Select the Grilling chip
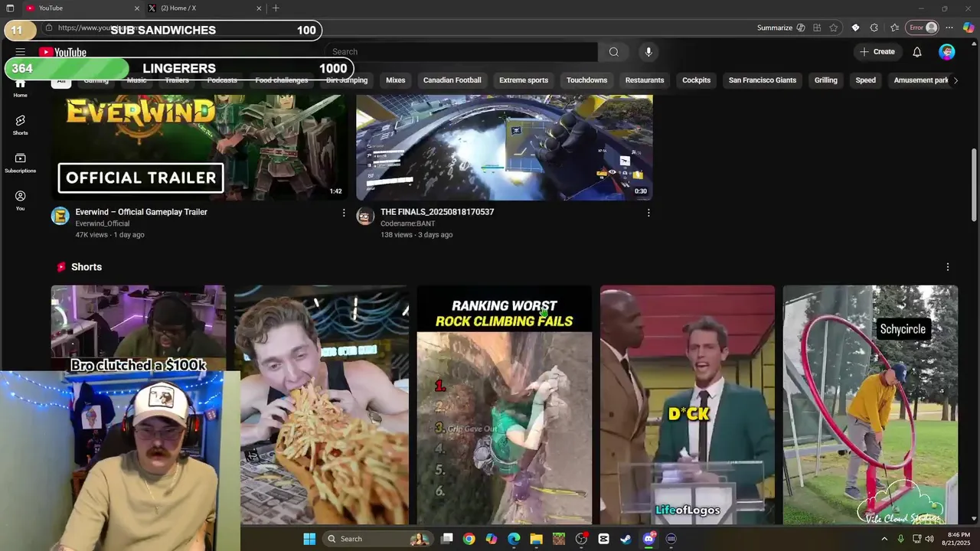Image resolution: width=980 pixels, height=551 pixels. (826, 80)
